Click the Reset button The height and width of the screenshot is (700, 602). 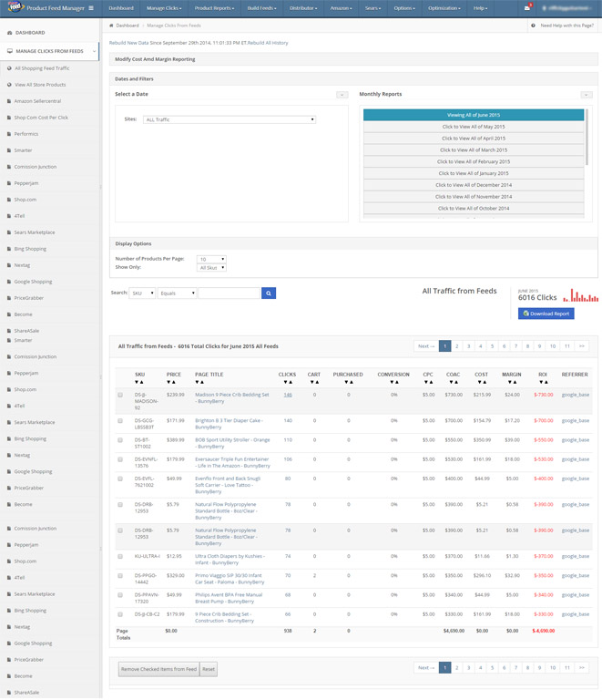(x=209, y=669)
